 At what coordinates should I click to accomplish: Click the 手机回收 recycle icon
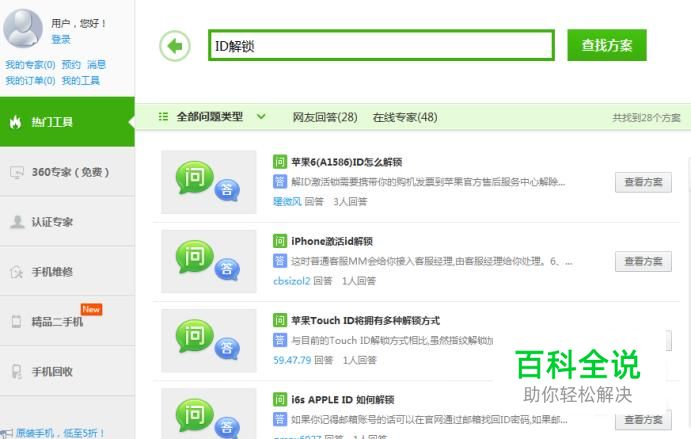(16, 372)
